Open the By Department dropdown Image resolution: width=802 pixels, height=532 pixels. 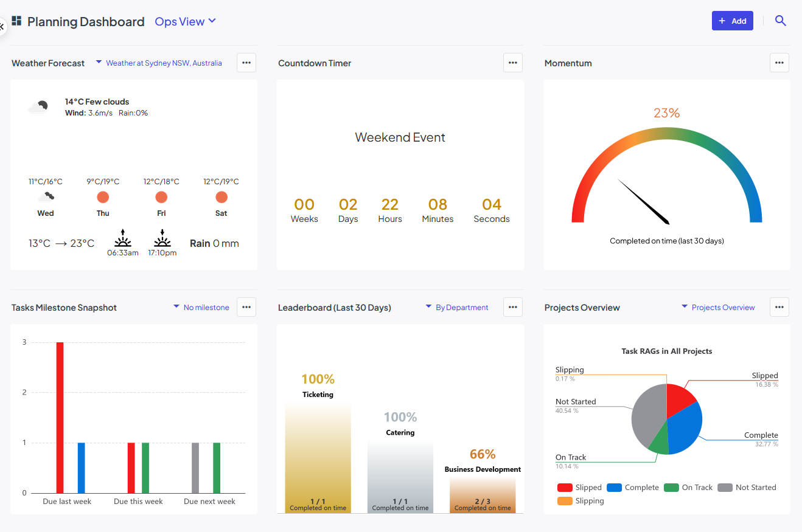click(x=457, y=307)
